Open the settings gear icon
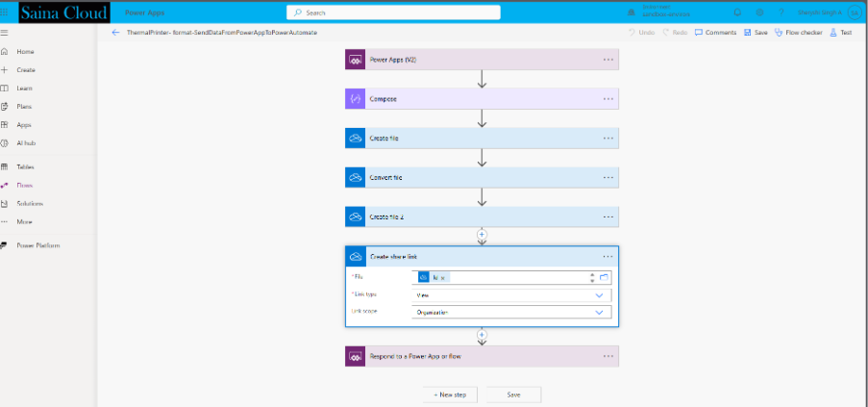Image resolution: width=868 pixels, height=407 pixels. 759,13
